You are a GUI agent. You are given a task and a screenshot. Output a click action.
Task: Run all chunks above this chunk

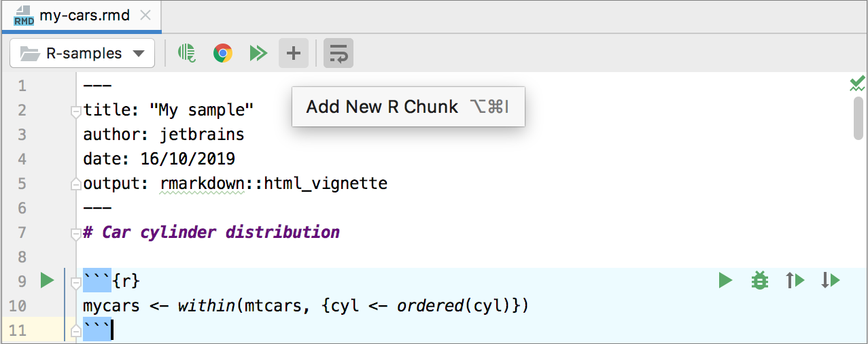click(795, 280)
